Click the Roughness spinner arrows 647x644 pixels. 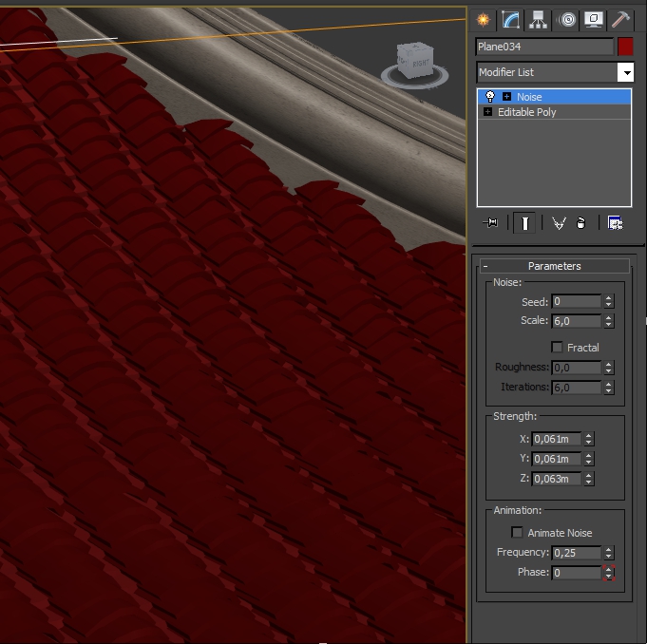coord(609,368)
